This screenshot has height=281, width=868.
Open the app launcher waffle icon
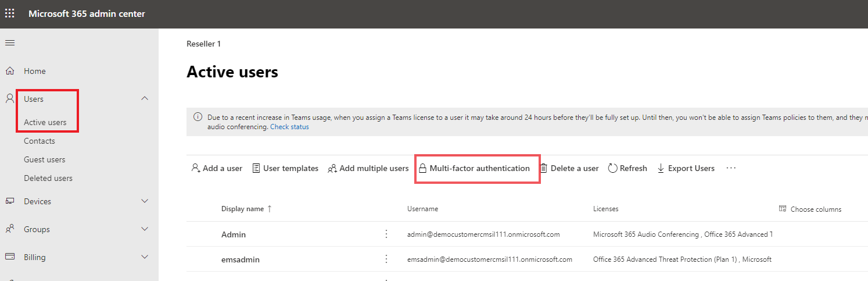(x=10, y=13)
